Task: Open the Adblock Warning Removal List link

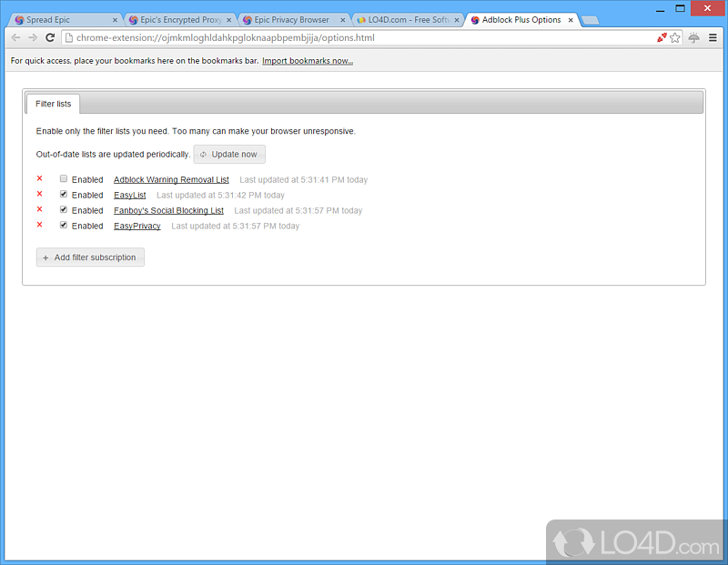Action: tap(171, 179)
